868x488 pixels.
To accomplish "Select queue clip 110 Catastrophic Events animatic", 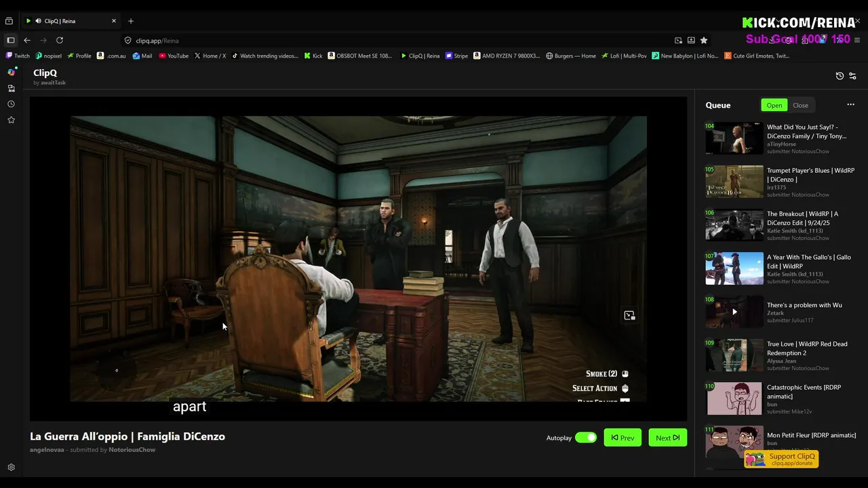I will [x=781, y=399].
